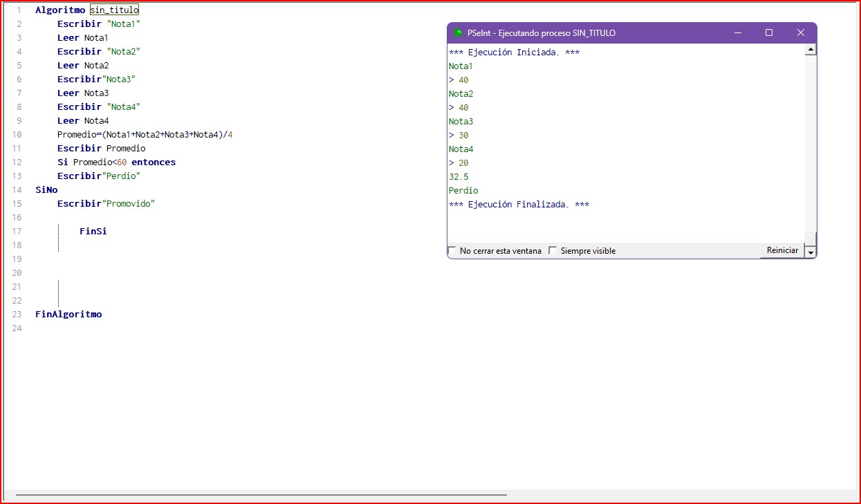
Task: Click the PSeInt icon in the title bar
Action: [458, 33]
